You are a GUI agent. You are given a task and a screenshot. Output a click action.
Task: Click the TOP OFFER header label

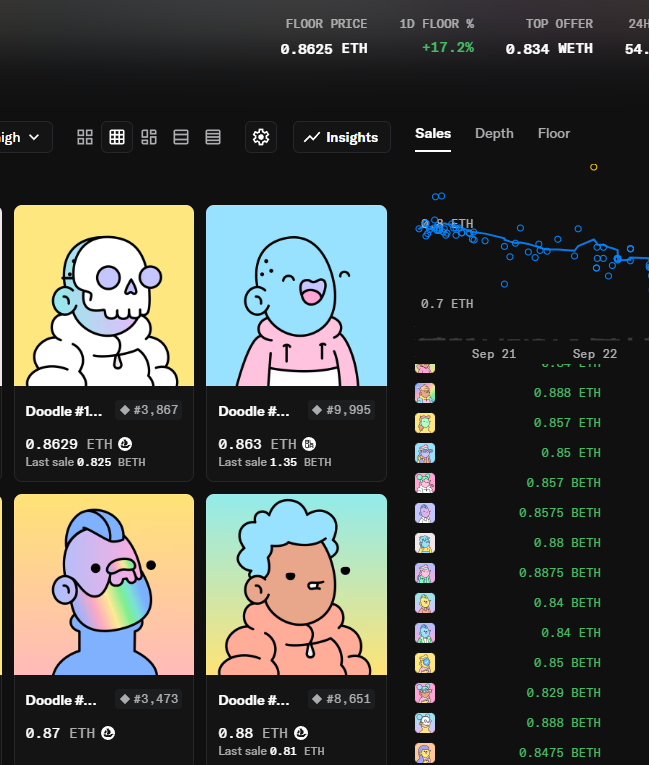pyautogui.click(x=559, y=24)
